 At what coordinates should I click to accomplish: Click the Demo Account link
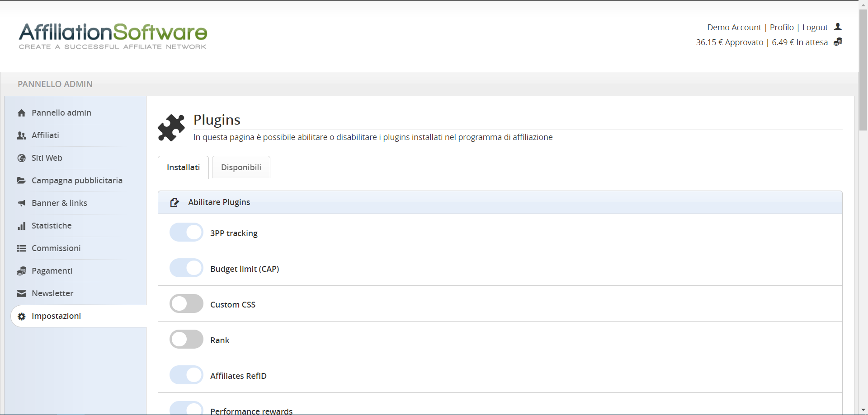[x=734, y=28]
